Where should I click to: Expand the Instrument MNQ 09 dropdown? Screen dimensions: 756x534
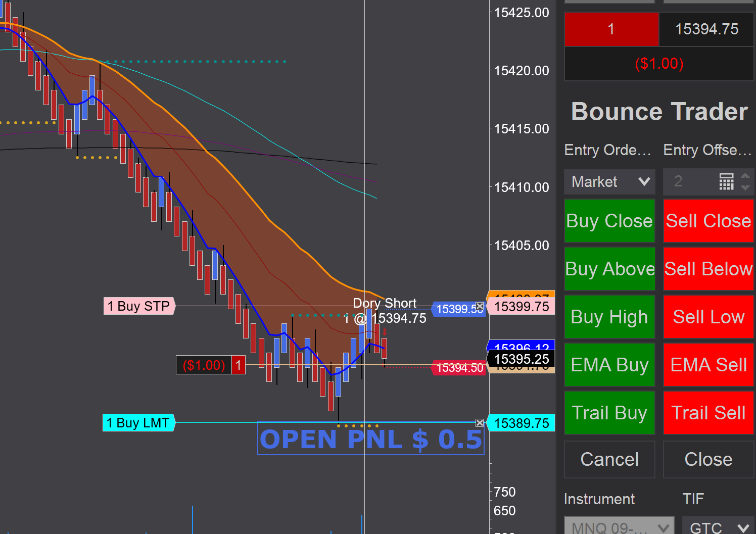click(x=619, y=525)
